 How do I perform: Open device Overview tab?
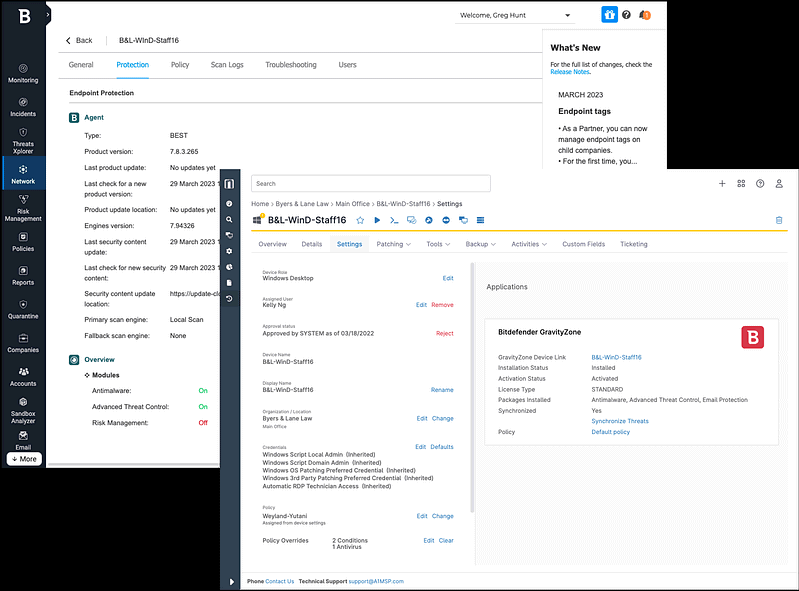click(x=273, y=244)
